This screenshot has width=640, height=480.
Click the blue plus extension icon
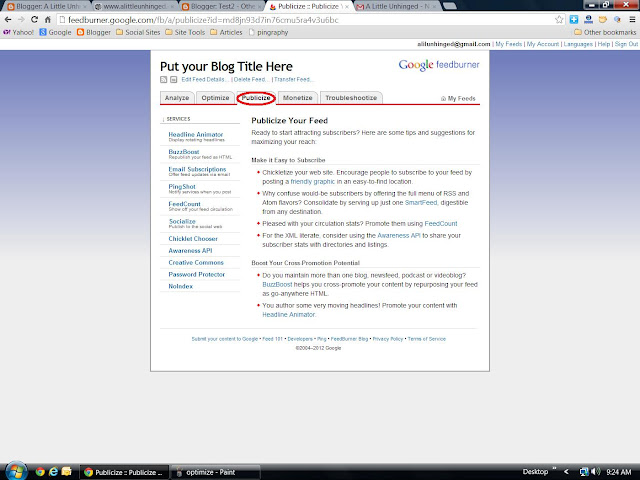point(574,20)
